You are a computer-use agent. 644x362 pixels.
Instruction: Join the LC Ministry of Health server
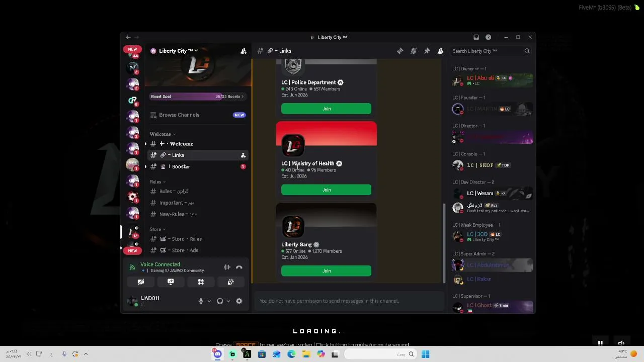tap(326, 190)
